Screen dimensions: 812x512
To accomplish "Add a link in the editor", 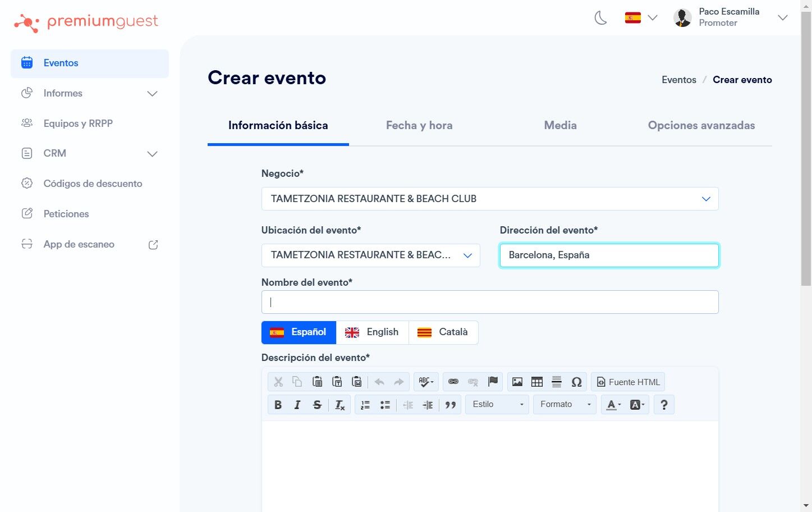I will 453,382.
